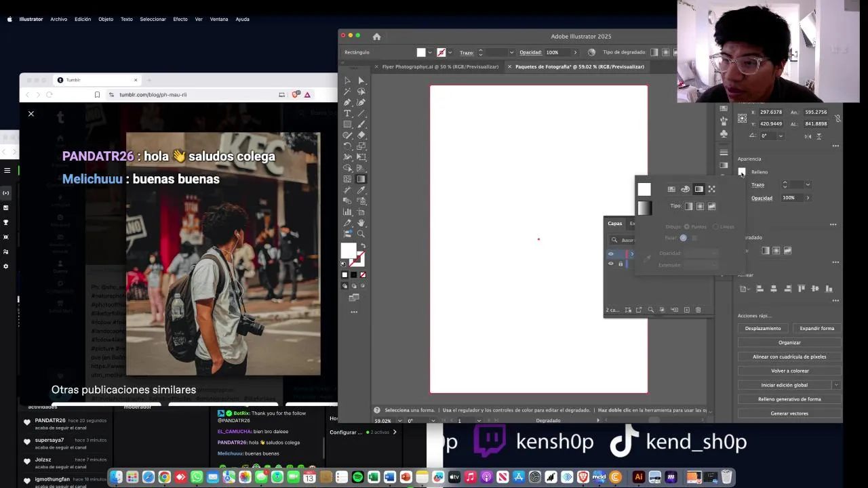Create new layer in Capas panel
Image resolution: width=868 pixels, height=488 pixels.
[687, 310]
